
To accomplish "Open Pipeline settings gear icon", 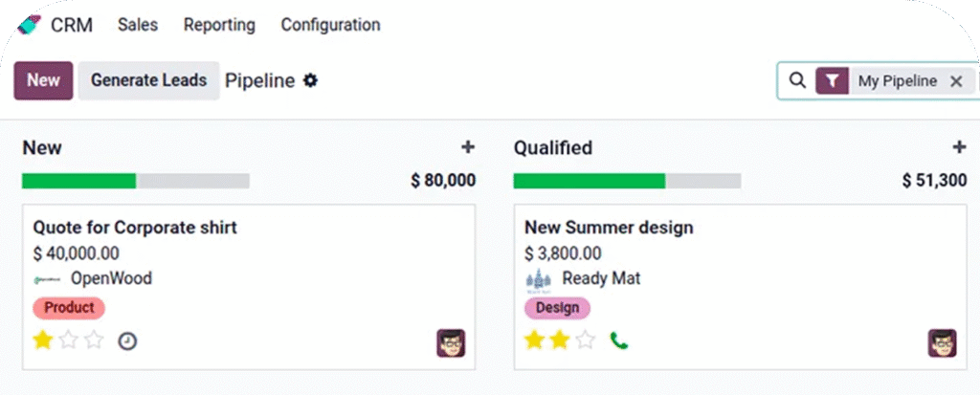I will 310,81.
